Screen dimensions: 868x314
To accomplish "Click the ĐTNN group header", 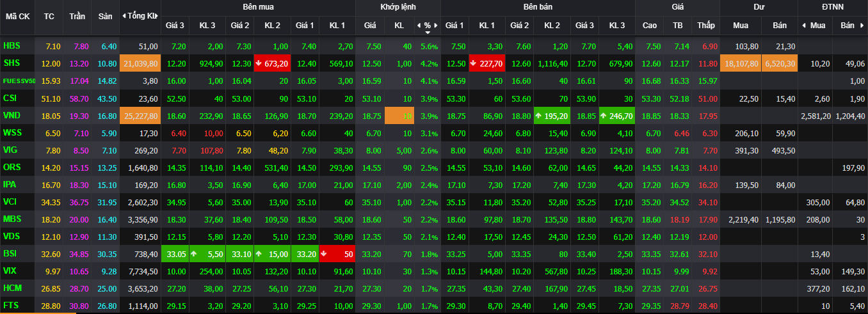I will click(x=833, y=7).
